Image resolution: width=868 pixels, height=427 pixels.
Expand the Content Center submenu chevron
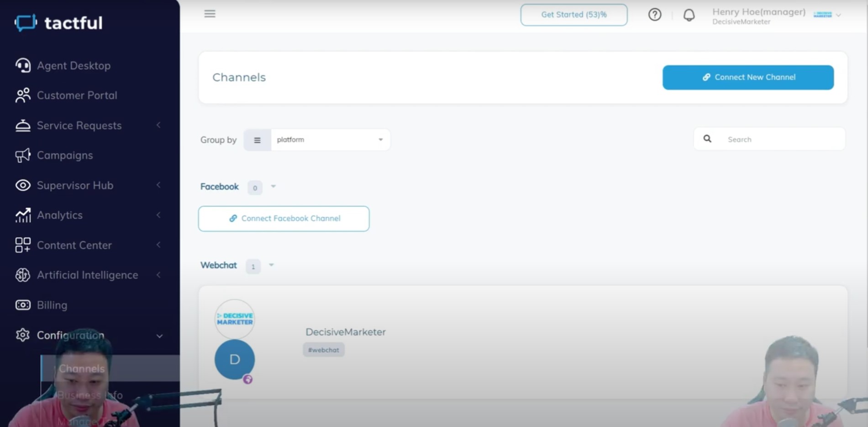pos(158,245)
